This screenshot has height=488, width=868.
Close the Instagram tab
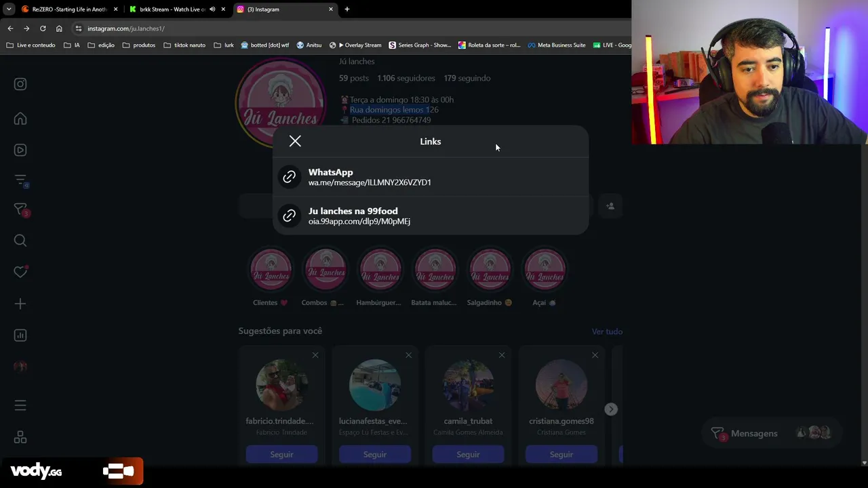click(331, 9)
